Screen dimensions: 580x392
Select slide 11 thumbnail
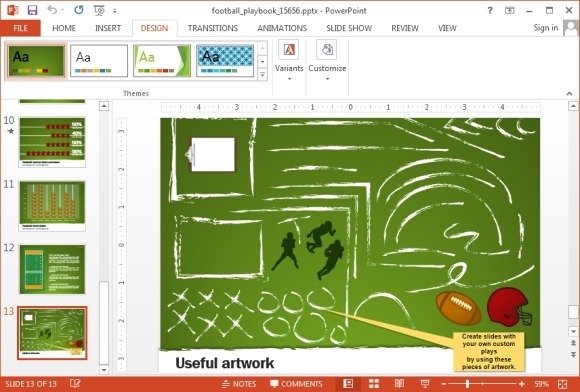pos(52,206)
